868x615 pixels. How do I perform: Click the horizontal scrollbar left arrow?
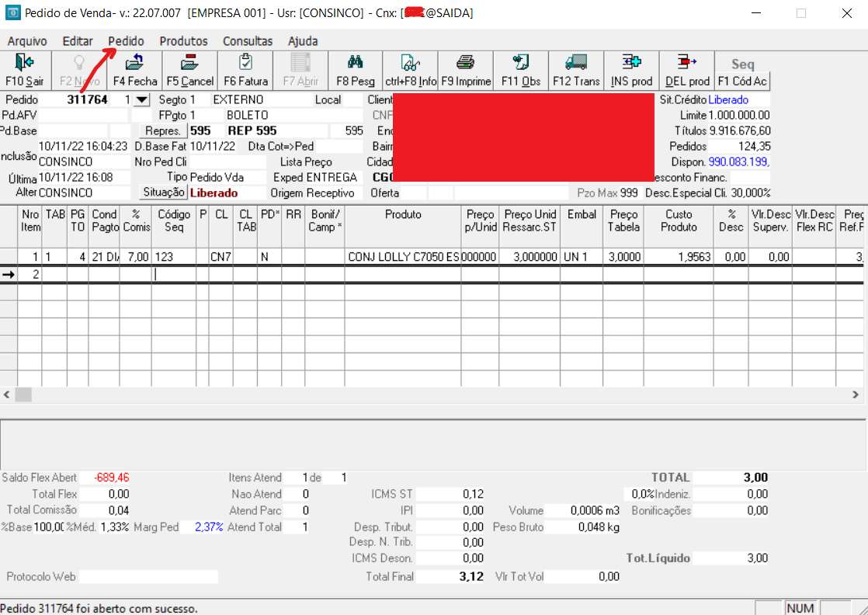(7, 394)
